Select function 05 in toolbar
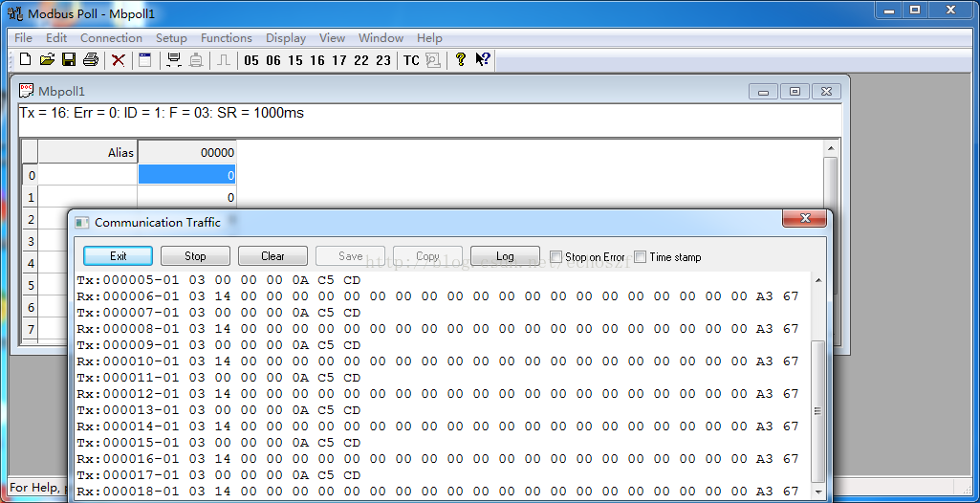Image resolution: width=980 pixels, height=503 pixels. (251, 60)
